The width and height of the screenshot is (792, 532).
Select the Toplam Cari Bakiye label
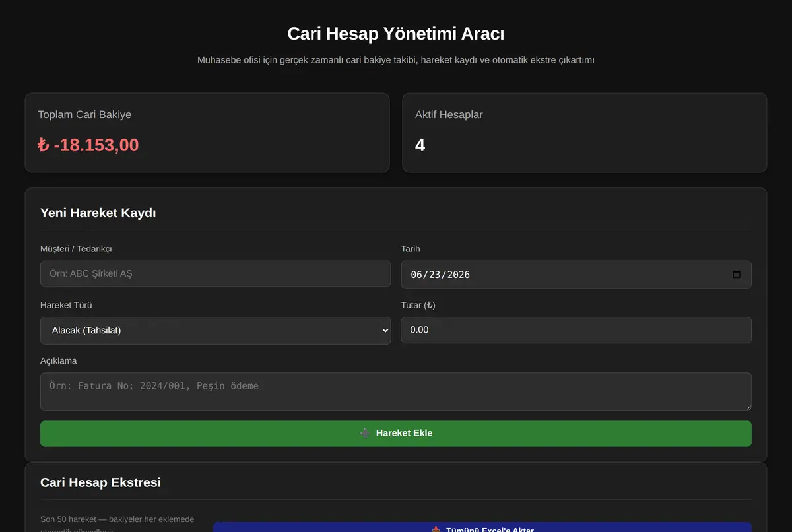pos(84,115)
